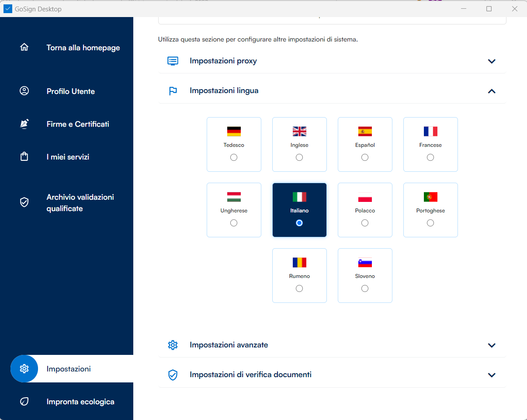The height and width of the screenshot is (420, 527).
Task: Choose the Francese language radio button
Action: point(430,157)
